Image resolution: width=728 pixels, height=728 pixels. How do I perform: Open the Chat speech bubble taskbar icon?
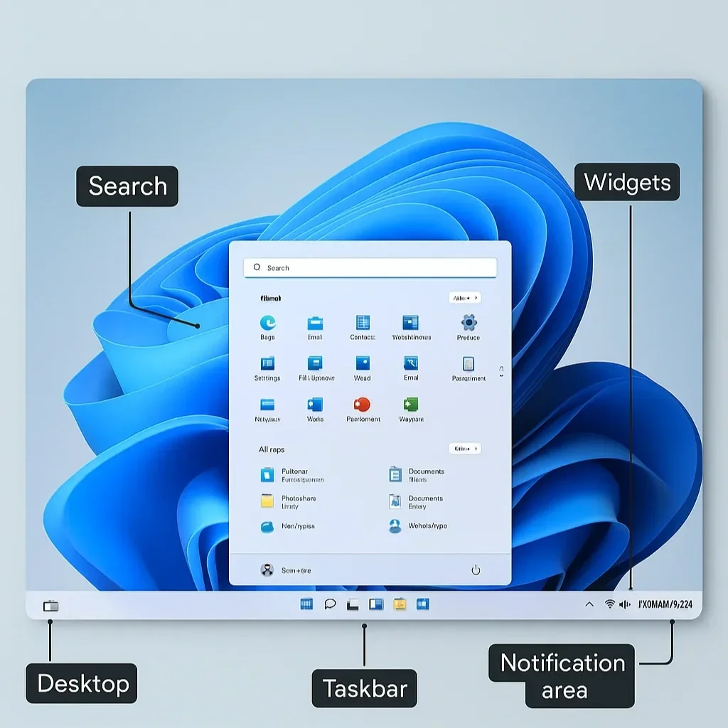coord(330,604)
